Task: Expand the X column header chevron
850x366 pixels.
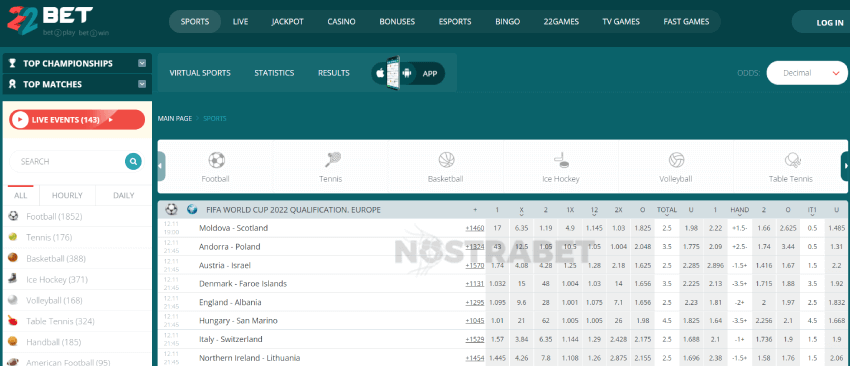Action: coord(521,215)
